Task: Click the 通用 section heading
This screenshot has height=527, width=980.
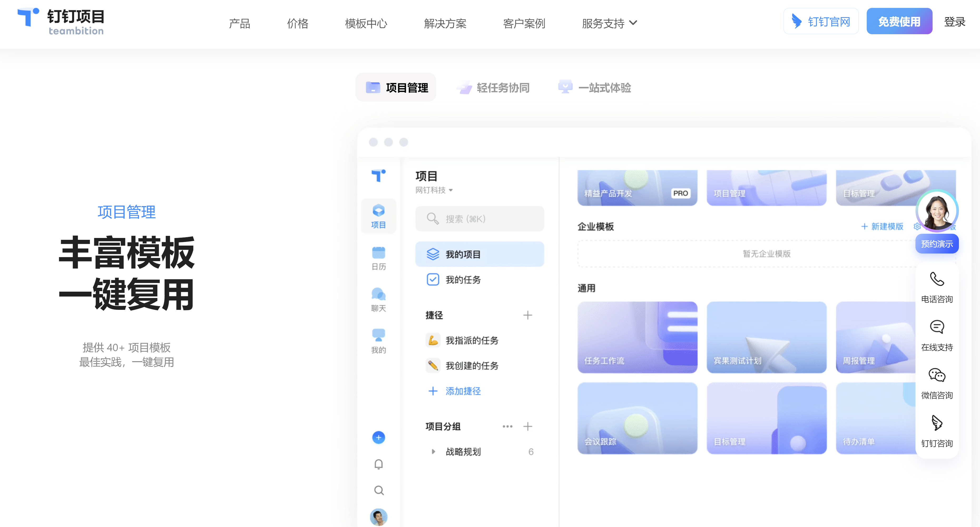Action: point(586,288)
